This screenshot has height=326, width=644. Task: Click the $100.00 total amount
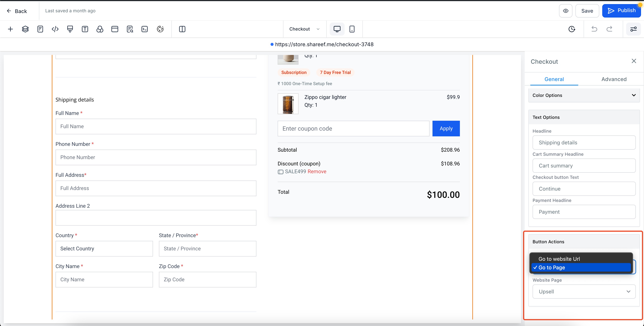[443, 195]
